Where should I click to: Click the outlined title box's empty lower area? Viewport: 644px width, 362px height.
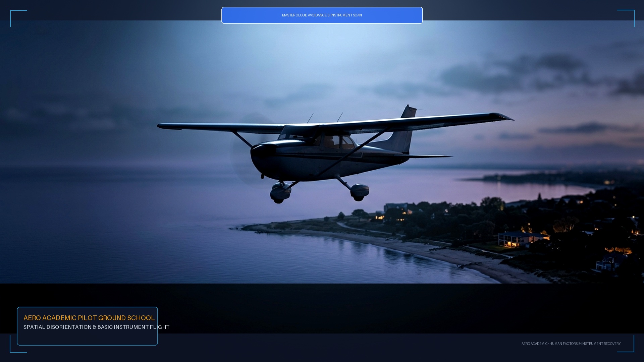(x=87, y=338)
